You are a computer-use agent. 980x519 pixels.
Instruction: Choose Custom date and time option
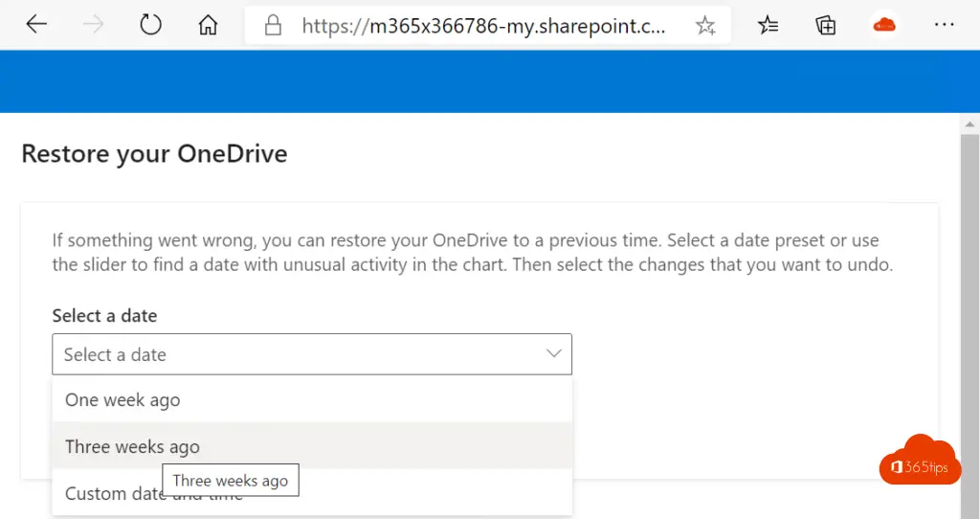coord(312,492)
